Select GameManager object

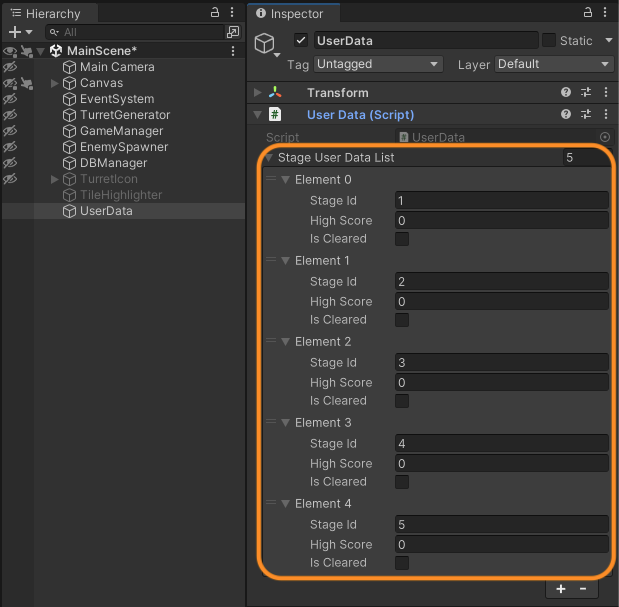pyautogui.click(x=121, y=131)
